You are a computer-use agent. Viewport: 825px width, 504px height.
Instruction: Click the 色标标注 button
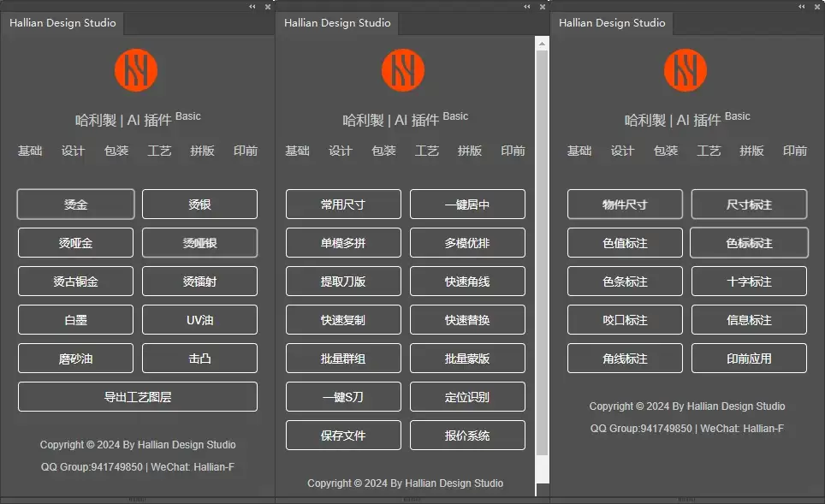pyautogui.click(x=749, y=242)
